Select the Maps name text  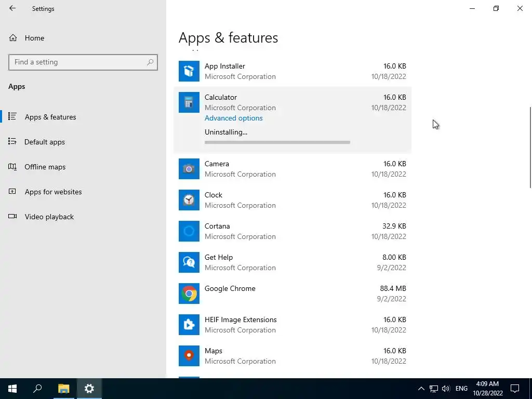[214, 351]
